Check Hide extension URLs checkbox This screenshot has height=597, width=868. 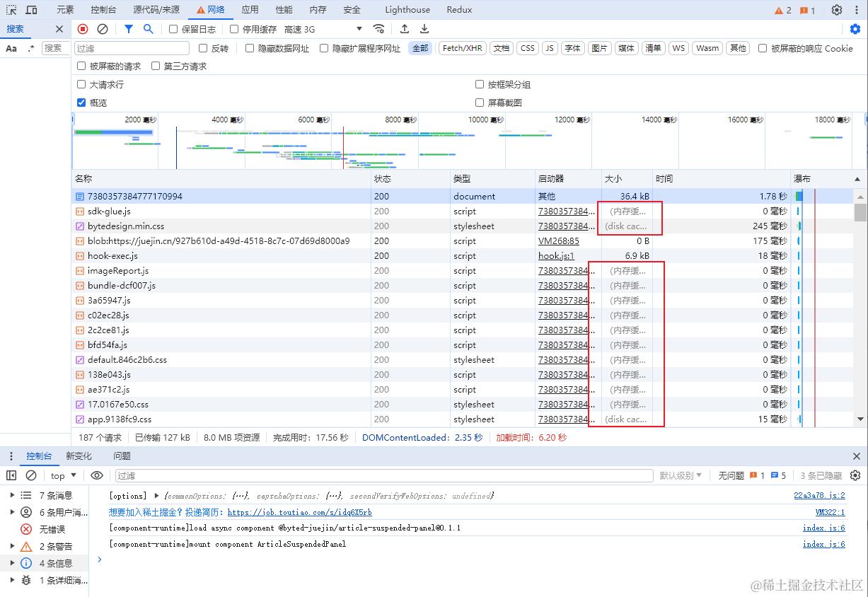click(324, 48)
